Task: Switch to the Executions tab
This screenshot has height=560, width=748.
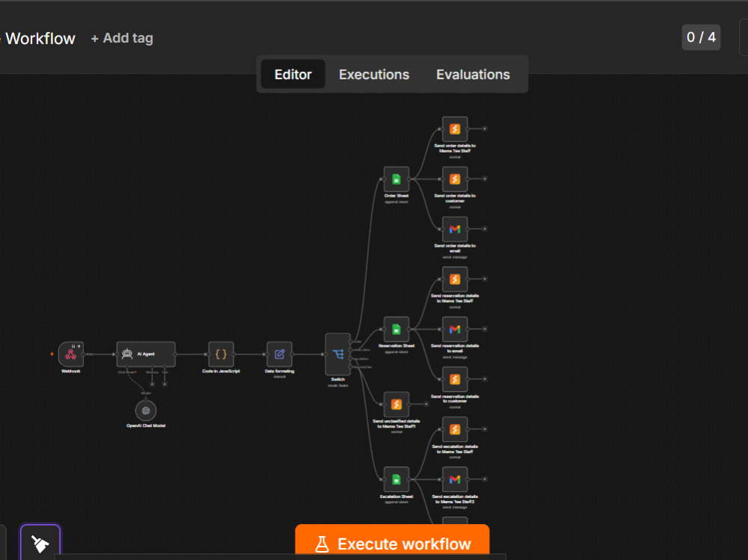Action: pos(374,75)
